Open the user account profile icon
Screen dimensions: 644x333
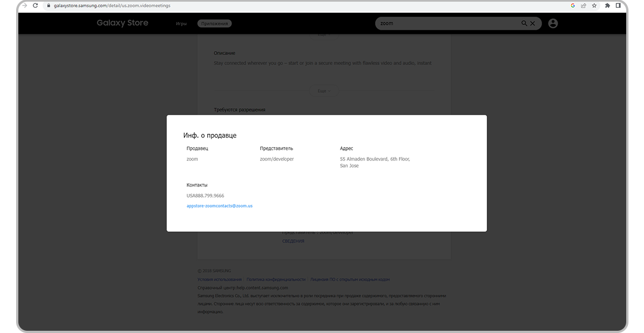point(553,23)
